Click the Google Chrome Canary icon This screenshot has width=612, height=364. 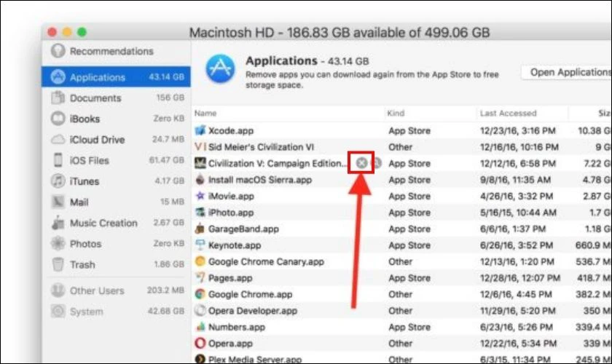(x=200, y=261)
